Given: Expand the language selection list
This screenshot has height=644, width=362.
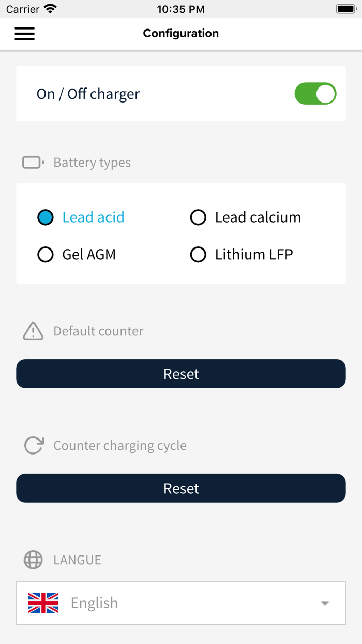Looking at the screenshot, I should click(181, 602).
